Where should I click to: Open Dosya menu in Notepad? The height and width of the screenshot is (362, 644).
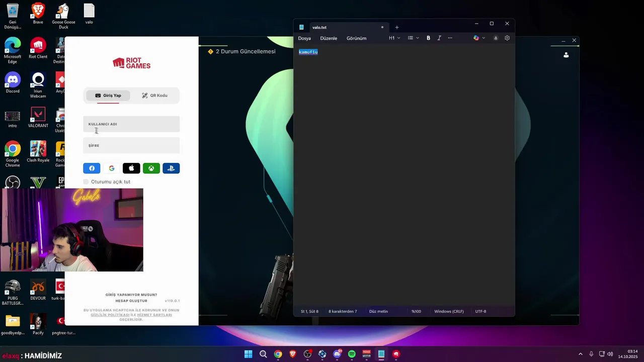[x=304, y=38]
